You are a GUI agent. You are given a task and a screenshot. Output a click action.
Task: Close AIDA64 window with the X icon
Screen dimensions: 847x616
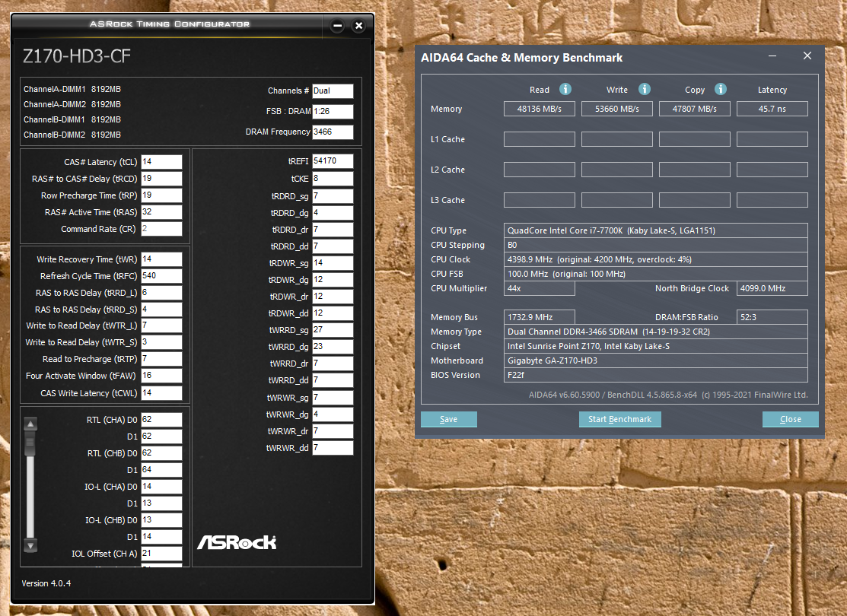[x=807, y=56]
